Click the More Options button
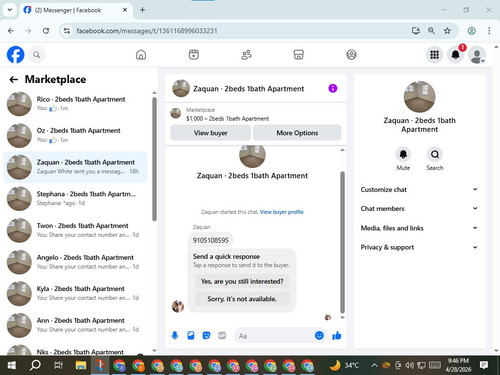Viewport: 500px width, 375px height. (x=297, y=133)
